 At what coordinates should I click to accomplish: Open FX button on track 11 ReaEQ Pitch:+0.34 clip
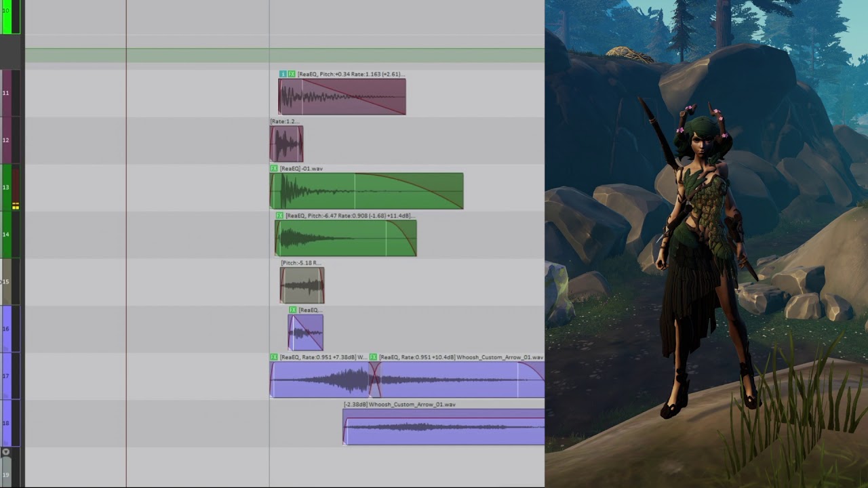[292, 74]
